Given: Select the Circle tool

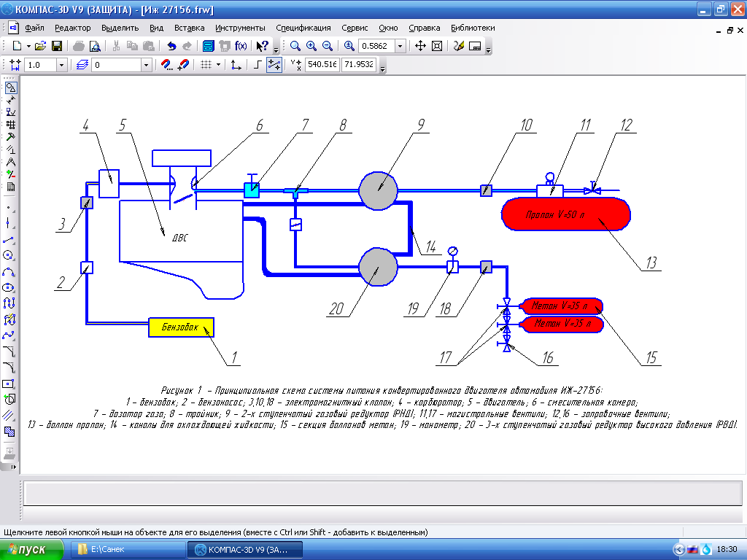Looking at the screenshot, I should [x=9, y=255].
